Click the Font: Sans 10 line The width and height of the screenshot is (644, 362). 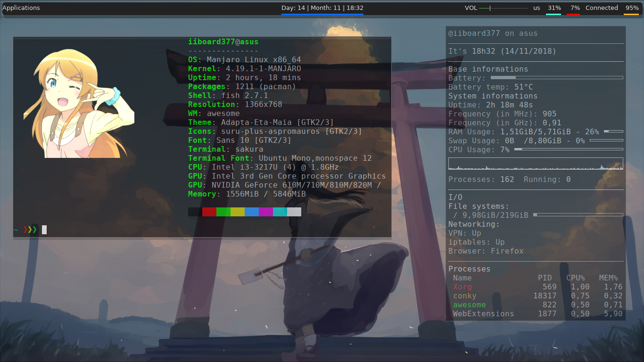240,140
